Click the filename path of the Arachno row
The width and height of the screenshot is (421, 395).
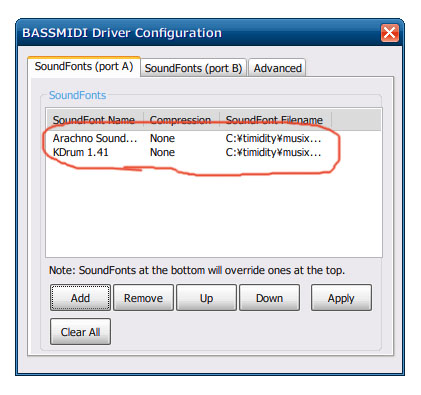pyautogui.click(x=273, y=138)
